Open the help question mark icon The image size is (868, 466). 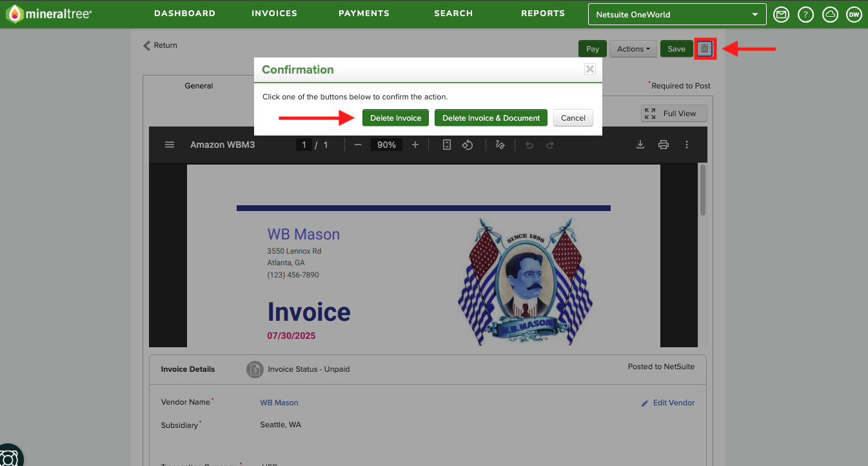click(x=805, y=14)
